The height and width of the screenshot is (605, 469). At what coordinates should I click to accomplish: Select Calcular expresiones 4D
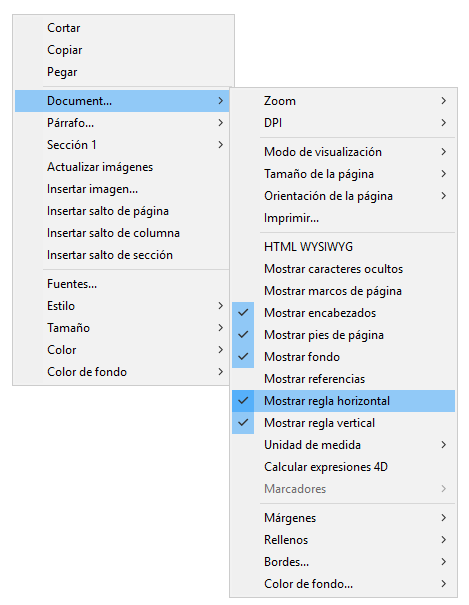[343, 467]
